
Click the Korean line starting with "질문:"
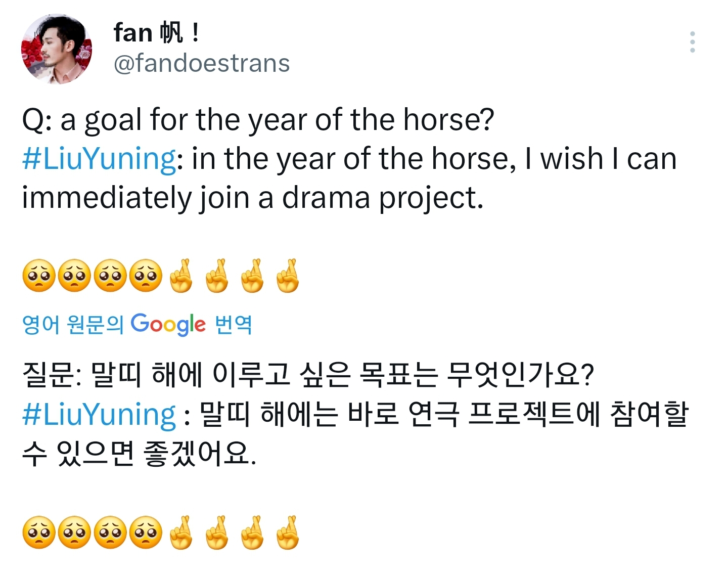(x=308, y=375)
